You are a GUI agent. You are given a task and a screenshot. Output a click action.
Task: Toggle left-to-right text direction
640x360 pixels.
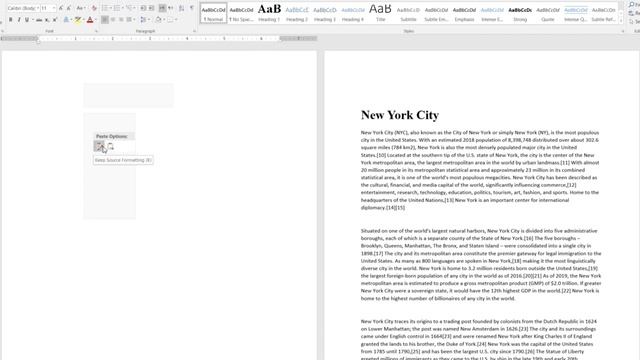tap(162, 8)
